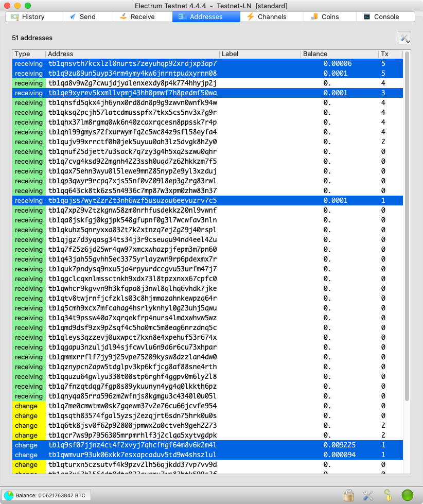
Task: Click the balance pie chart icon
Action: [9, 495]
